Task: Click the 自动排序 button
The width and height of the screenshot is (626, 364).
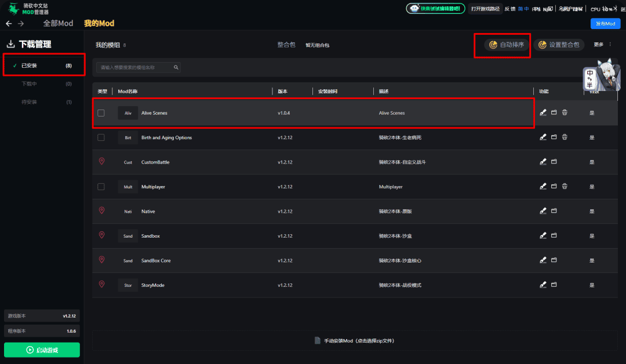Action: click(x=507, y=45)
